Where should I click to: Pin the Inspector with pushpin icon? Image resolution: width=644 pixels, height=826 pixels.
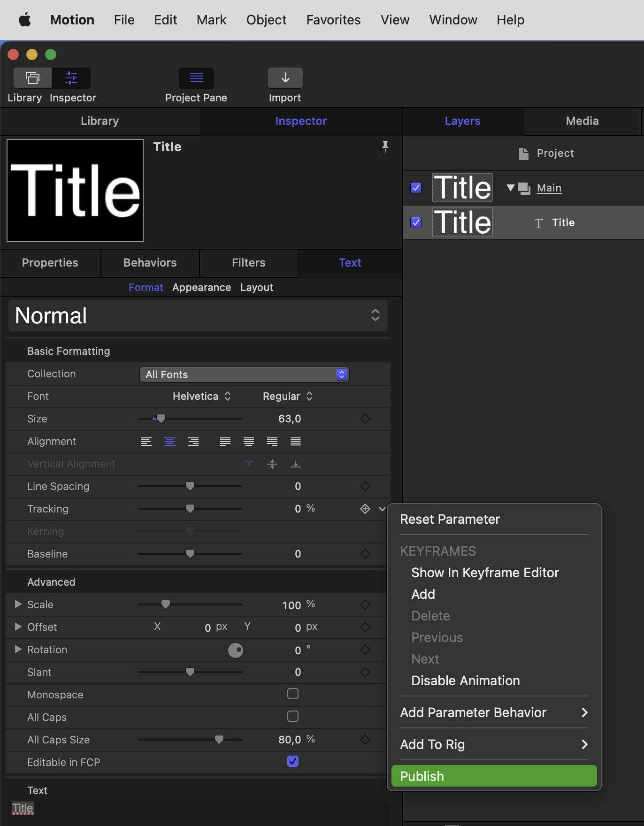click(385, 149)
